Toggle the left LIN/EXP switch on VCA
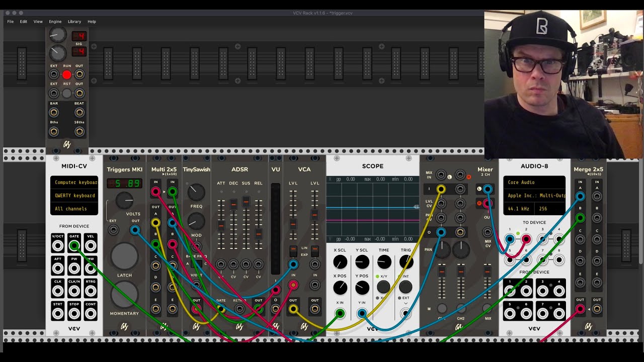Screen dimensions: 644x362 point(293,250)
